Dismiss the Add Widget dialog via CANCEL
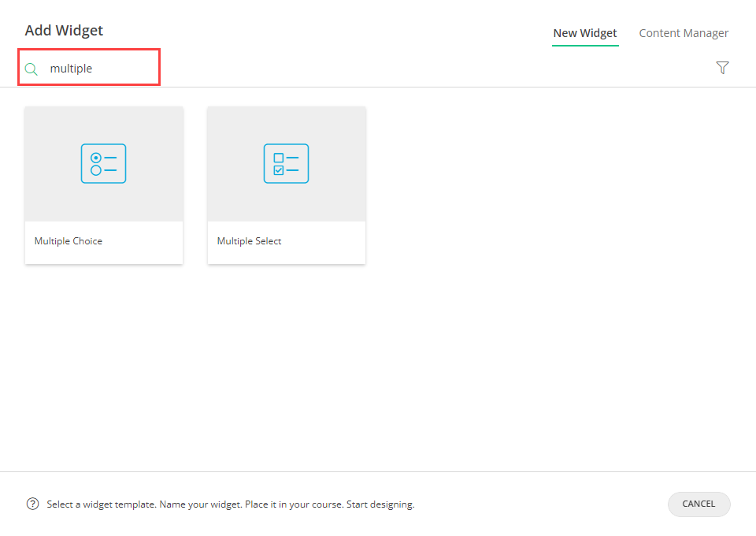 [699, 504]
